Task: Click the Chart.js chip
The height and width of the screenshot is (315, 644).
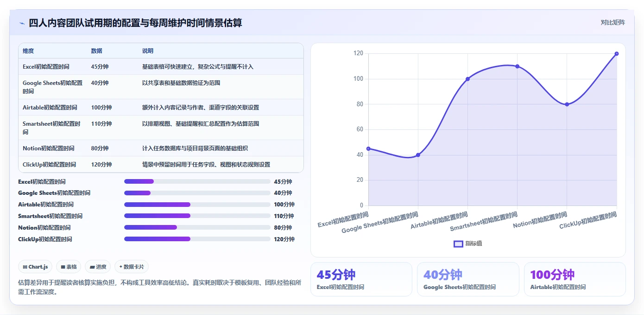Action: pos(36,267)
